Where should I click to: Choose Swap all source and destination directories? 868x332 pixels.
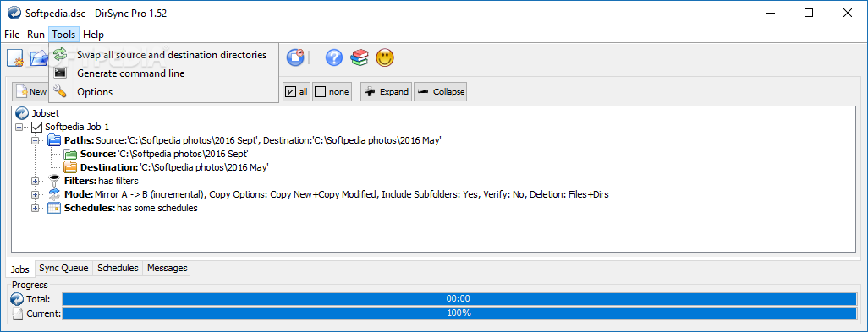[x=163, y=55]
